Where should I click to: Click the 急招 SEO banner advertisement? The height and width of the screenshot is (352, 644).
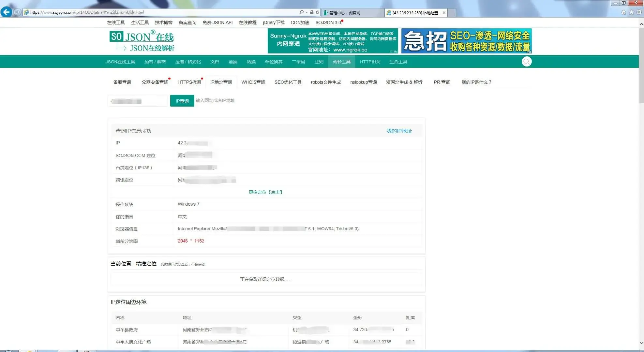click(466, 41)
